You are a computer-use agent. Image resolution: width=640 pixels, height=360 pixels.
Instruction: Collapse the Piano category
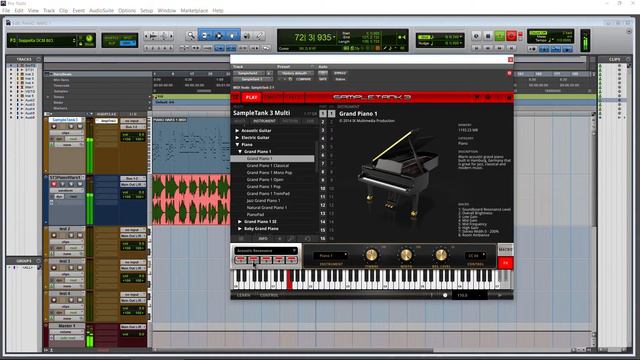click(x=237, y=144)
